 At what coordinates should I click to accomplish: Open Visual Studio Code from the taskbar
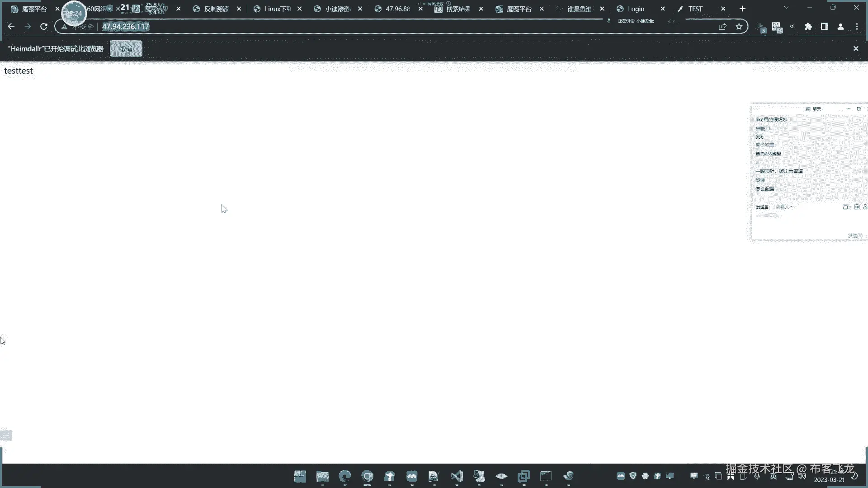point(457,476)
